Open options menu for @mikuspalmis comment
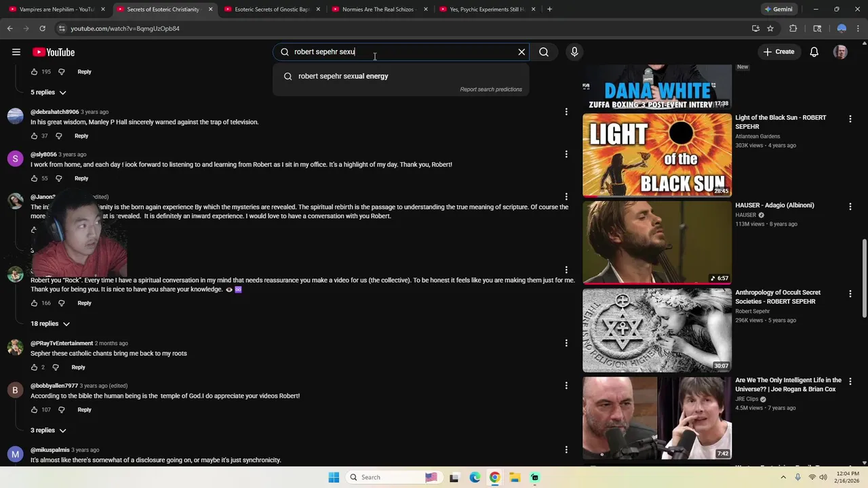This screenshot has height=488, width=868. tap(566, 450)
